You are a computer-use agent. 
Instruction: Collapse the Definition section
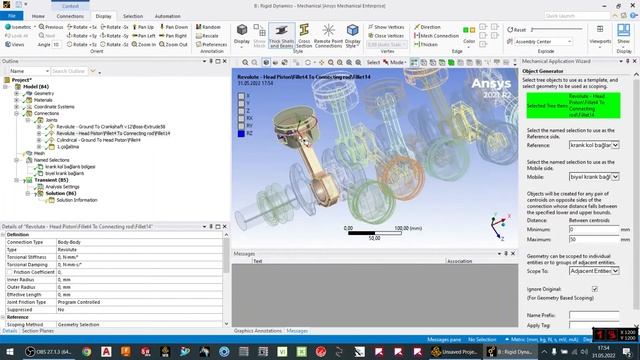(x=3, y=235)
